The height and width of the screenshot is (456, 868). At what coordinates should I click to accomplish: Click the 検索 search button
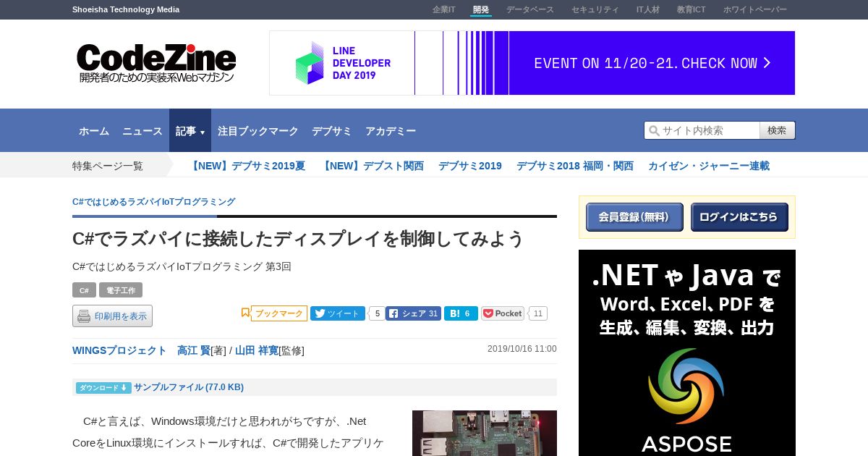pos(778,130)
